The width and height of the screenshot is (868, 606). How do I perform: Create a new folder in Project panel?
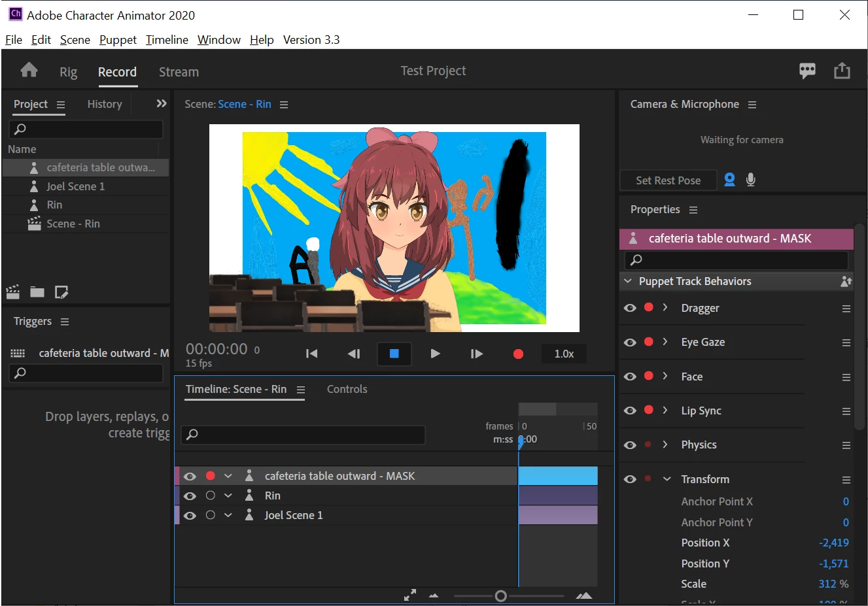[37, 292]
